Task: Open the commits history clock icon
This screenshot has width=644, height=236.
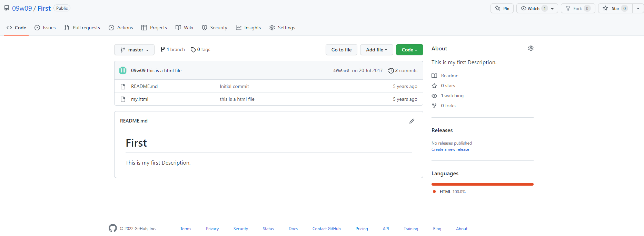Action: point(391,71)
